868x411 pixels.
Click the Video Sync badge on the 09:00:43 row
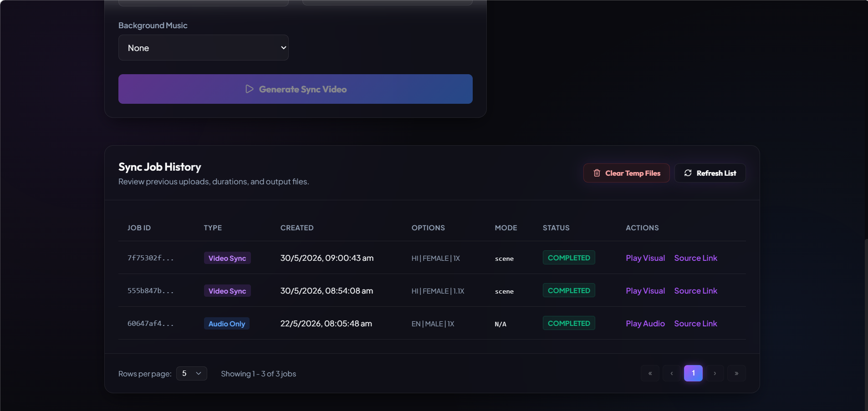point(227,258)
